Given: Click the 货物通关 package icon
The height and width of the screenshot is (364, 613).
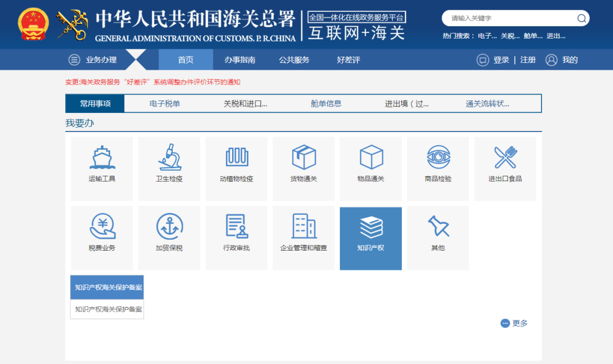Looking at the screenshot, I should 304,160.
